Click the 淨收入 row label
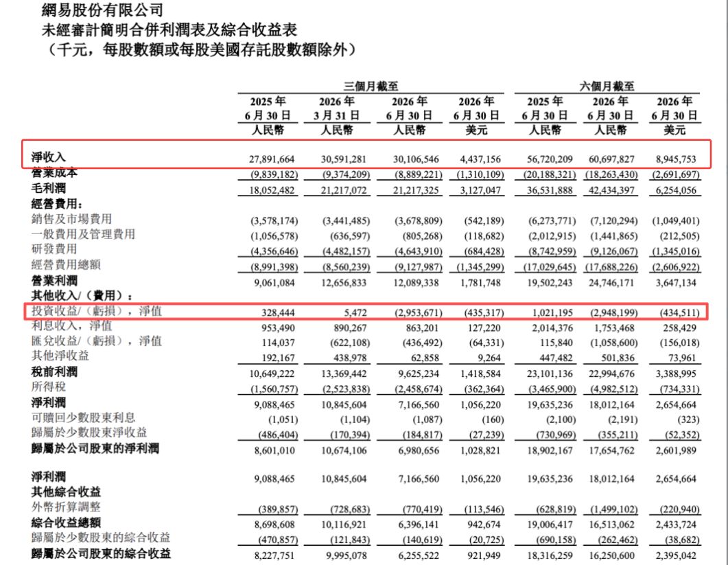Viewport: 728px width, 565px height. pyautogui.click(x=48, y=157)
